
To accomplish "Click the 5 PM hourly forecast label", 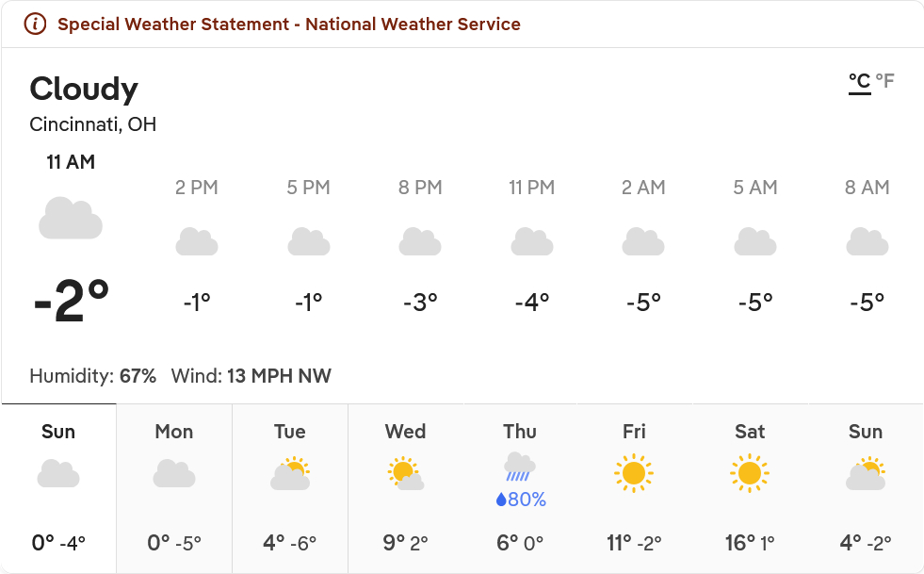I will 309,188.
